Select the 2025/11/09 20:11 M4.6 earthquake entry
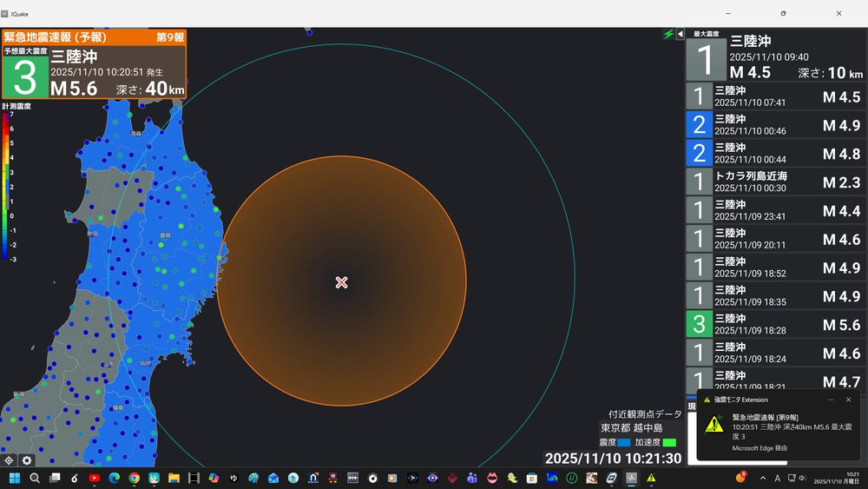868x489 pixels. tap(776, 239)
